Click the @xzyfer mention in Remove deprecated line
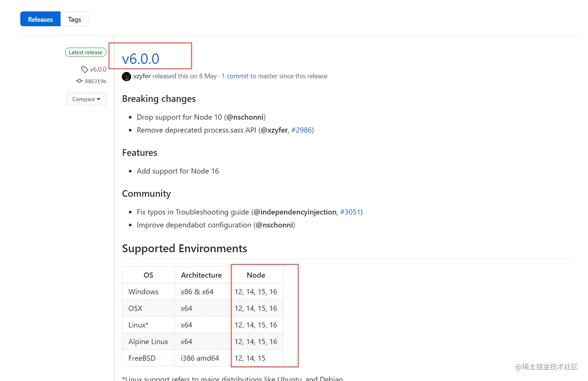The image size is (588, 381). click(x=274, y=130)
